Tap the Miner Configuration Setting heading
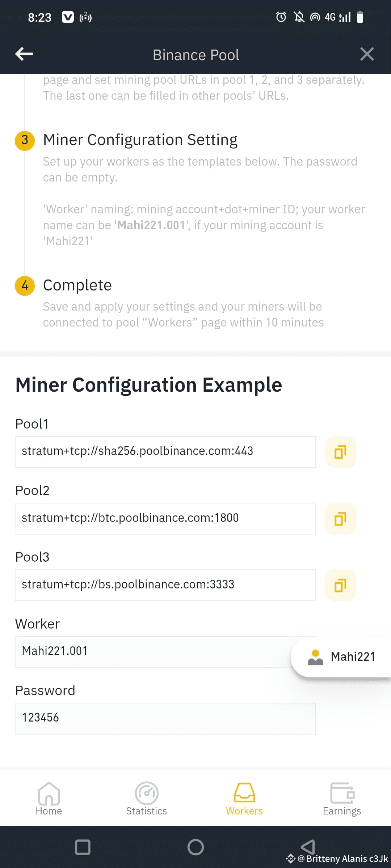Viewport: 391px width, 868px height. point(140,140)
